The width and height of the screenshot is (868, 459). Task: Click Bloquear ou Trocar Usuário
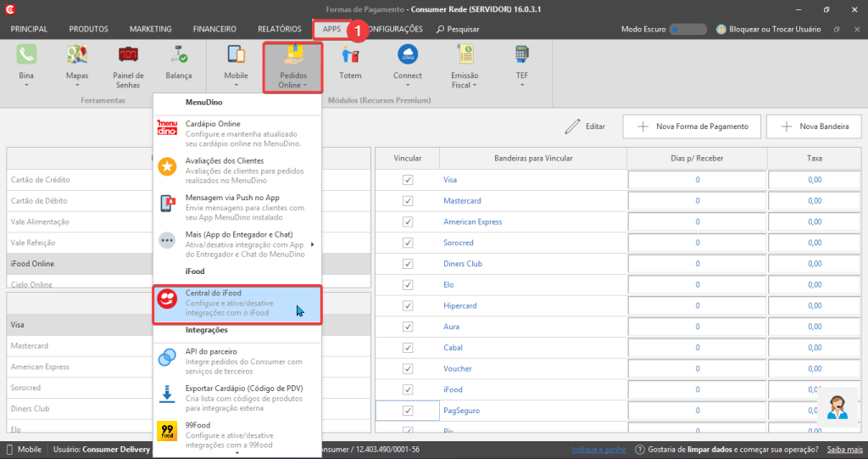(768, 29)
